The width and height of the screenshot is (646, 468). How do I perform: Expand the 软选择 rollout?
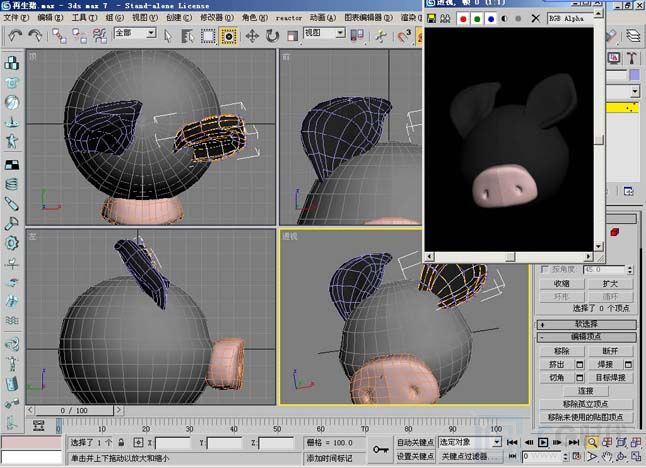coord(587,324)
